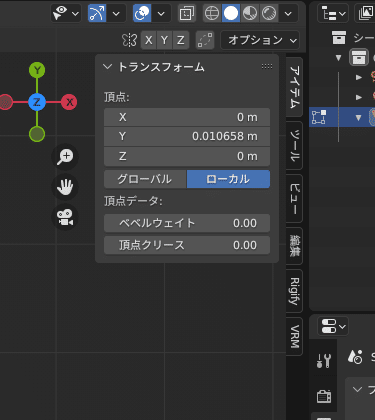Adjust the ベベルウェイト slider
This screenshot has height=420, width=375.
[187, 223]
